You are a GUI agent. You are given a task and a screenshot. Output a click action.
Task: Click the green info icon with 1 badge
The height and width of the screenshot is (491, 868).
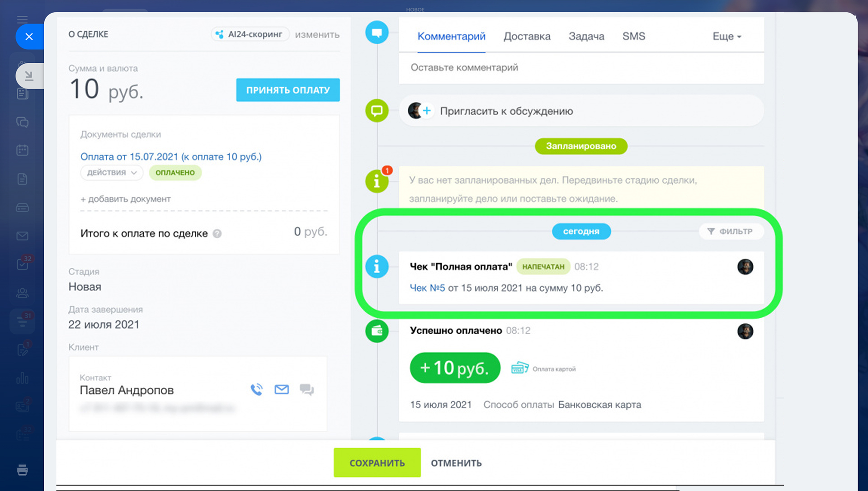377,181
